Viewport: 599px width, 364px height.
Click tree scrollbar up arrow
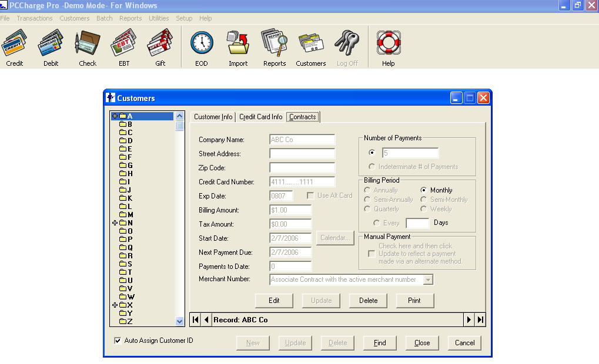coord(179,116)
